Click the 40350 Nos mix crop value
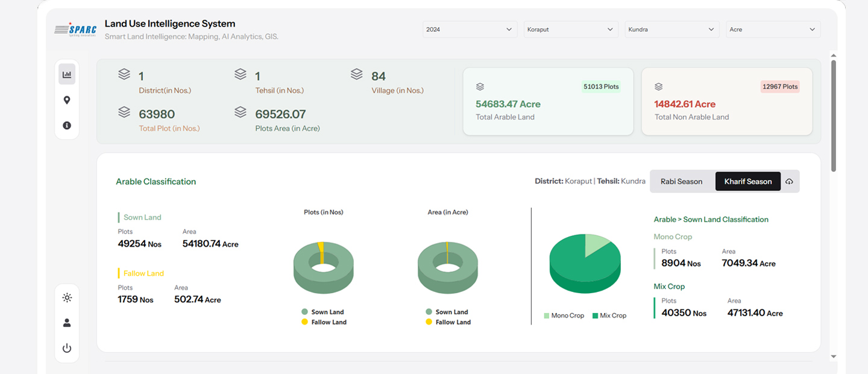The height and width of the screenshot is (374, 868). pos(684,312)
